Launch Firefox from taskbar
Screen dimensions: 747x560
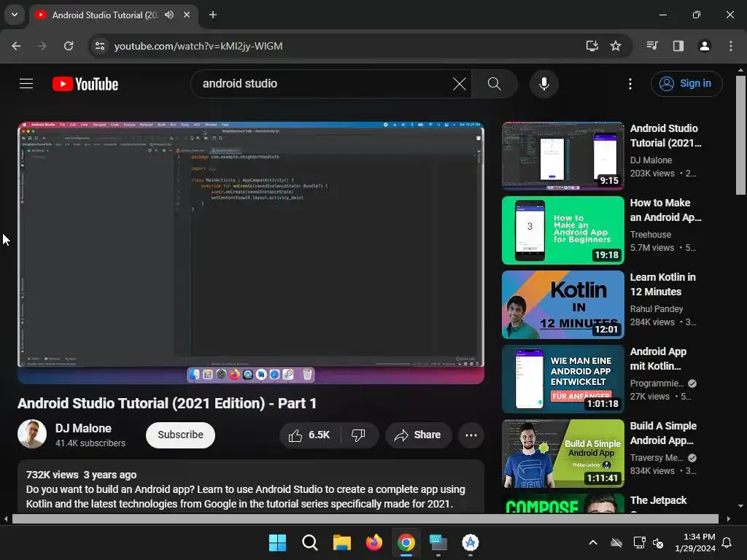pos(374,542)
